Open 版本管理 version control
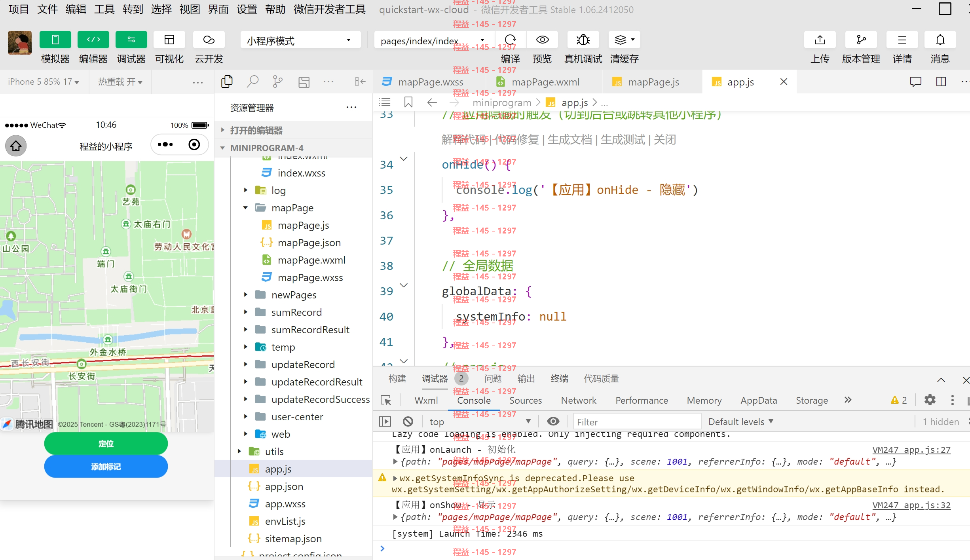This screenshot has height=560, width=970. pos(861,40)
